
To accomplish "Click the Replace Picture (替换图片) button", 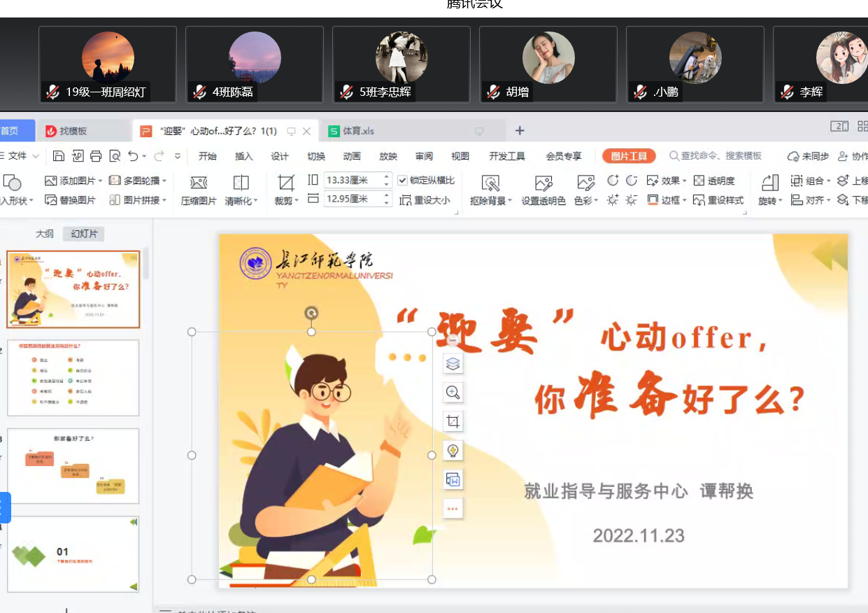I will [x=71, y=200].
